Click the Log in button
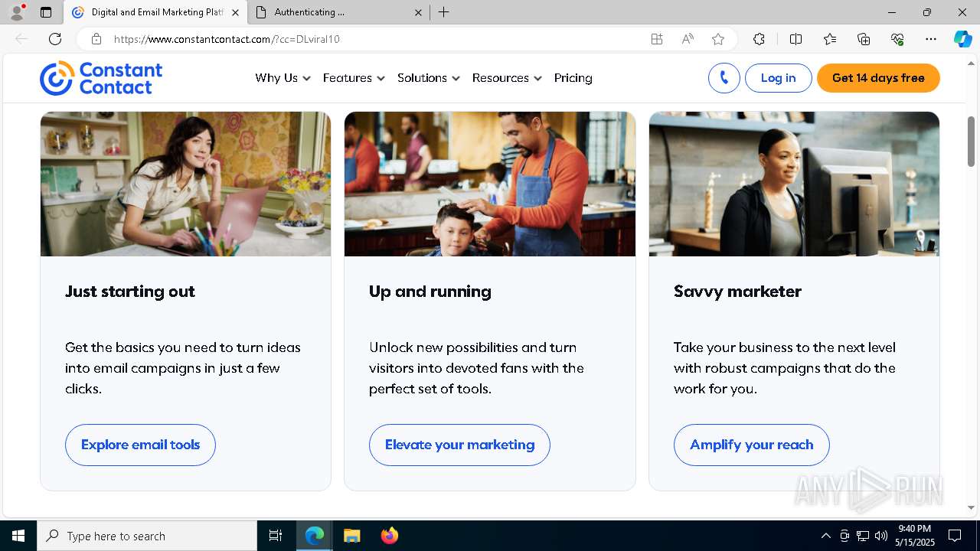The height and width of the screenshot is (551, 980). pos(778,78)
